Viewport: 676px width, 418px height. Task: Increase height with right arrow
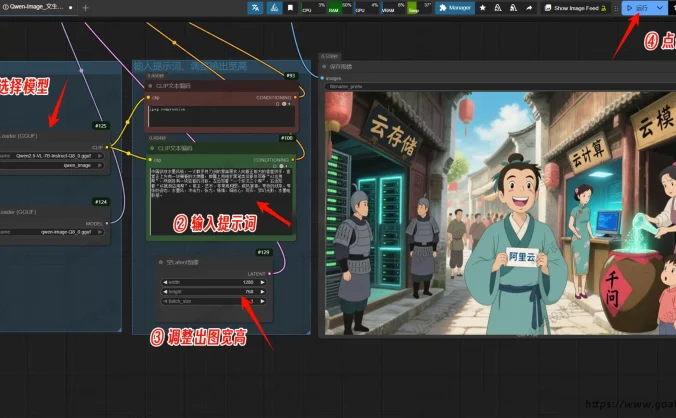click(x=262, y=292)
